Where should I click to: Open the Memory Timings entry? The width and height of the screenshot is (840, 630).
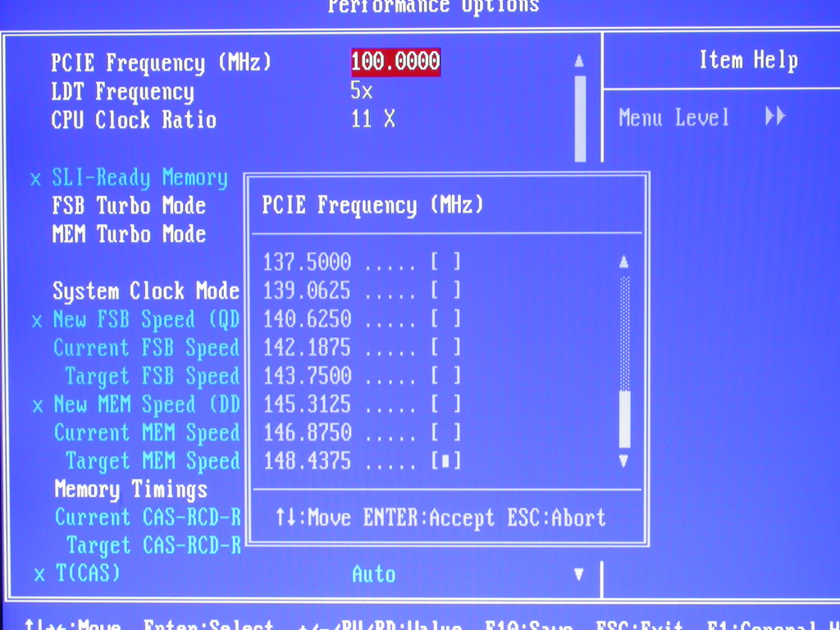131,490
